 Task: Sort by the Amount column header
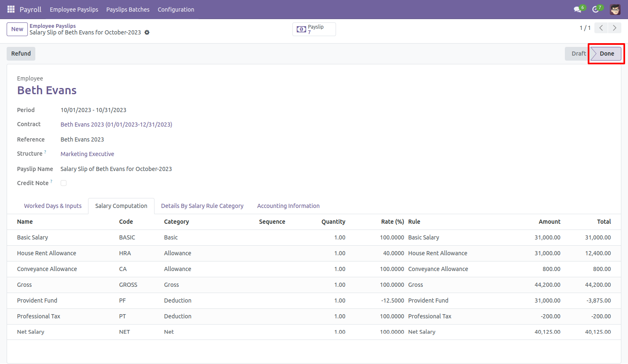(549, 222)
